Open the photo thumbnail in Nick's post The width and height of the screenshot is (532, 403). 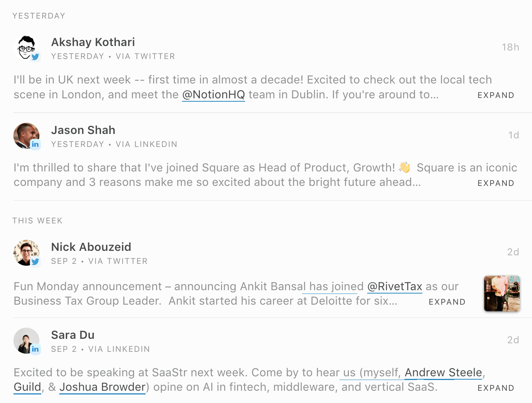[502, 294]
